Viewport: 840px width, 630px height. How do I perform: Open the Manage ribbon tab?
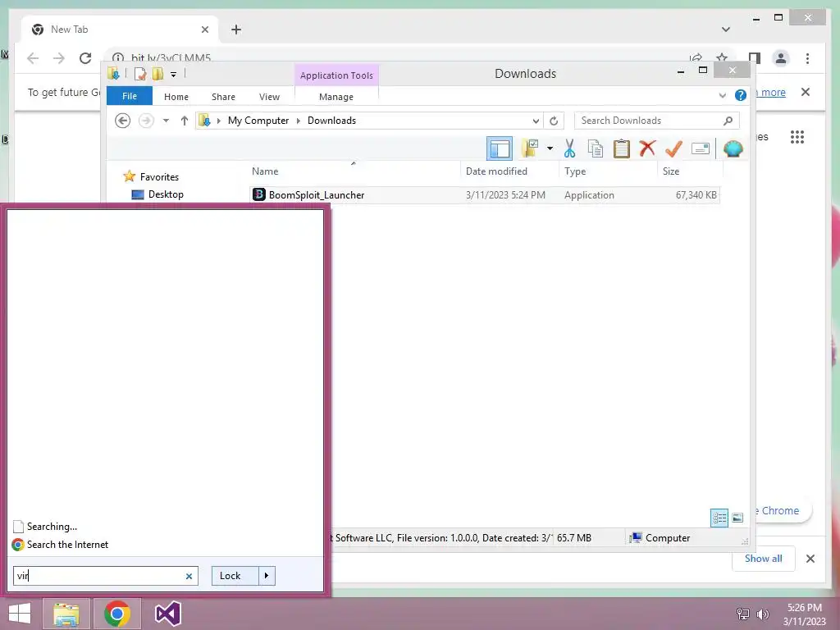[x=336, y=97]
